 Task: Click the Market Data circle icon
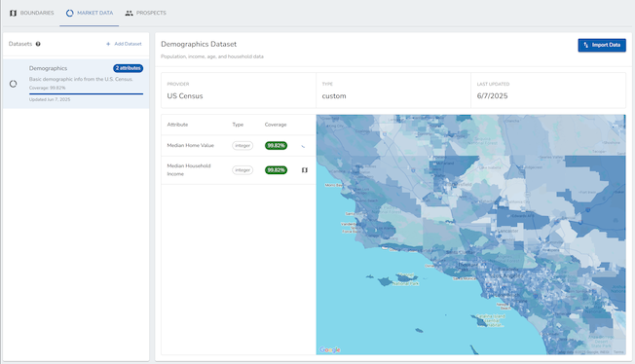click(x=70, y=13)
